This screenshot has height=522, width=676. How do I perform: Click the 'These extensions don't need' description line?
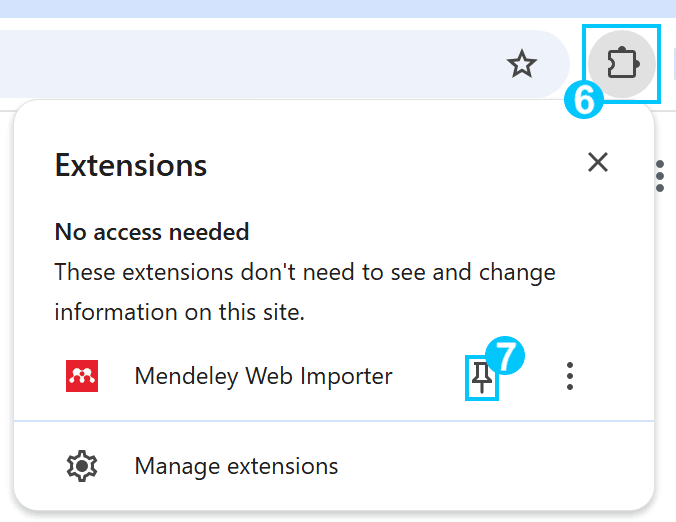tap(305, 272)
